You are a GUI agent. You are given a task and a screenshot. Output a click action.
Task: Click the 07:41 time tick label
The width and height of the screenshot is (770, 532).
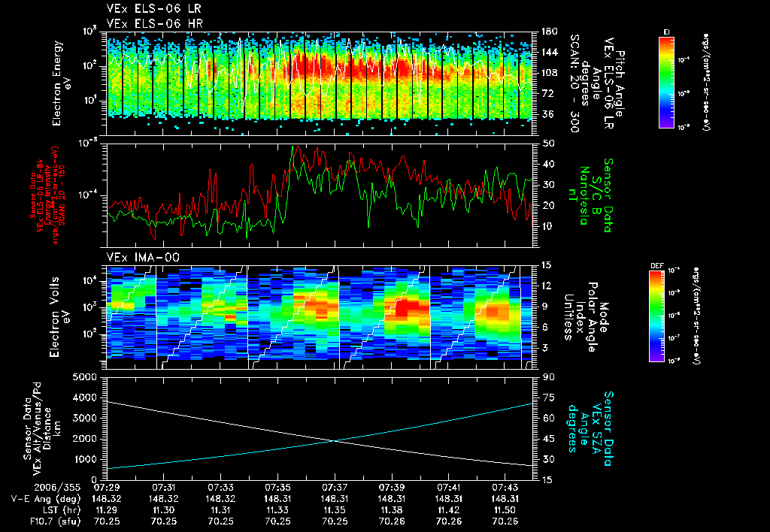(448, 488)
